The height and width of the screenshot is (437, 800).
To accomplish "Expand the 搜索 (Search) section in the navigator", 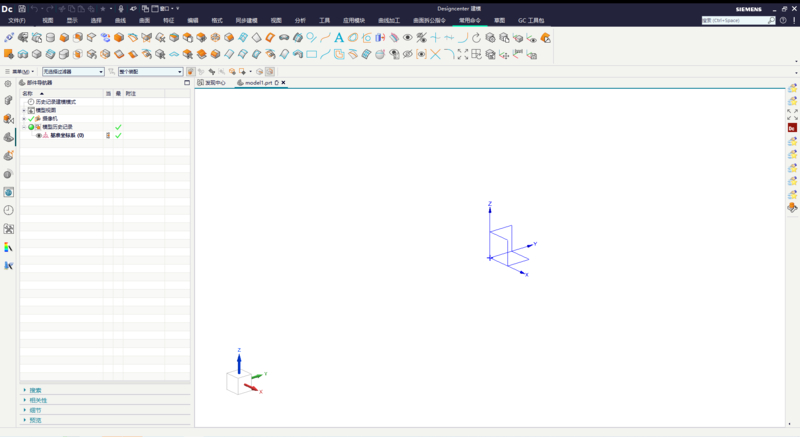I will [x=35, y=390].
